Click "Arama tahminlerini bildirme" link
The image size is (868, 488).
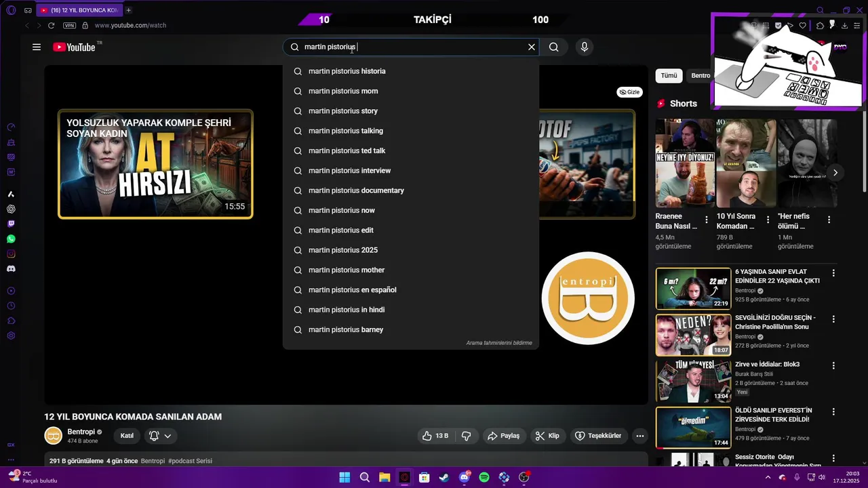pyautogui.click(x=499, y=343)
